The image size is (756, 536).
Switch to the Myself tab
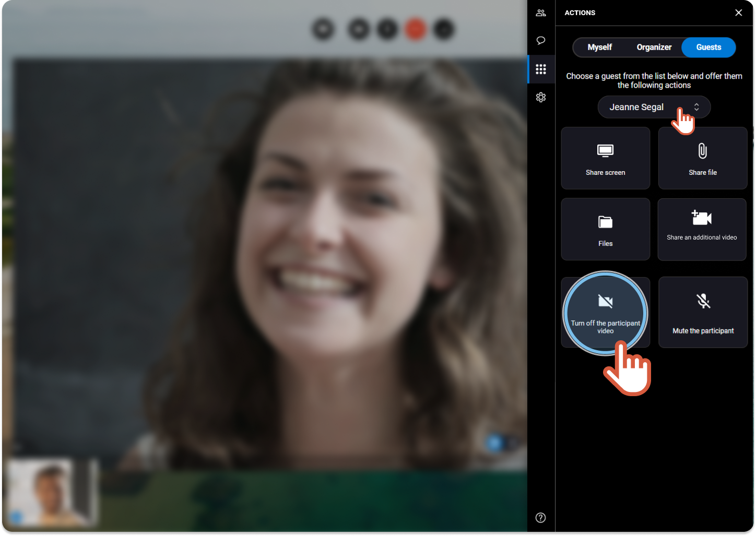pyautogui.click(x=600, y=47)
